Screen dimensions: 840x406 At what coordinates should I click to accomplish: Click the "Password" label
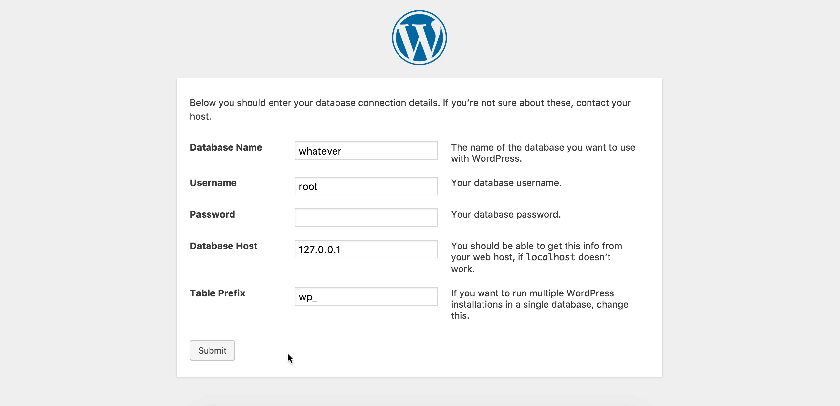click(212, 214)
